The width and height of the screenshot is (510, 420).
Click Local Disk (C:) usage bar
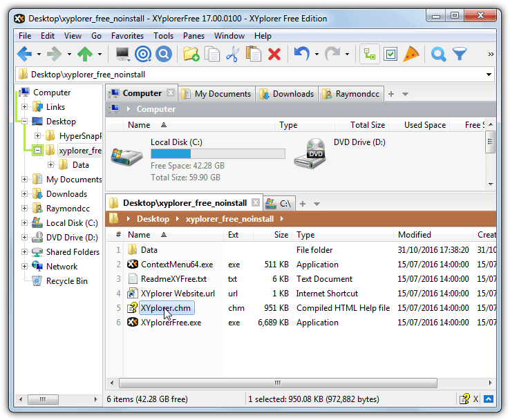(218, 153)
